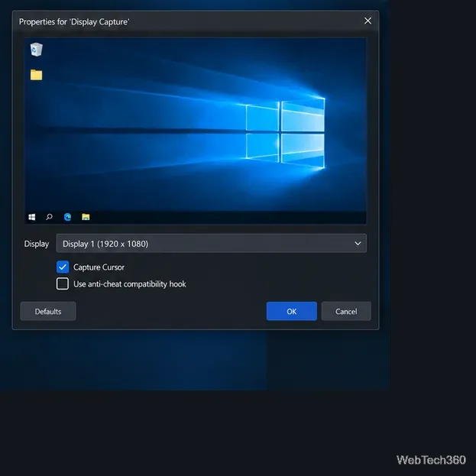Click the dialog title 'Properties for Display Capture'
Screen dimensions: 476x476
[x=74, y=22]
